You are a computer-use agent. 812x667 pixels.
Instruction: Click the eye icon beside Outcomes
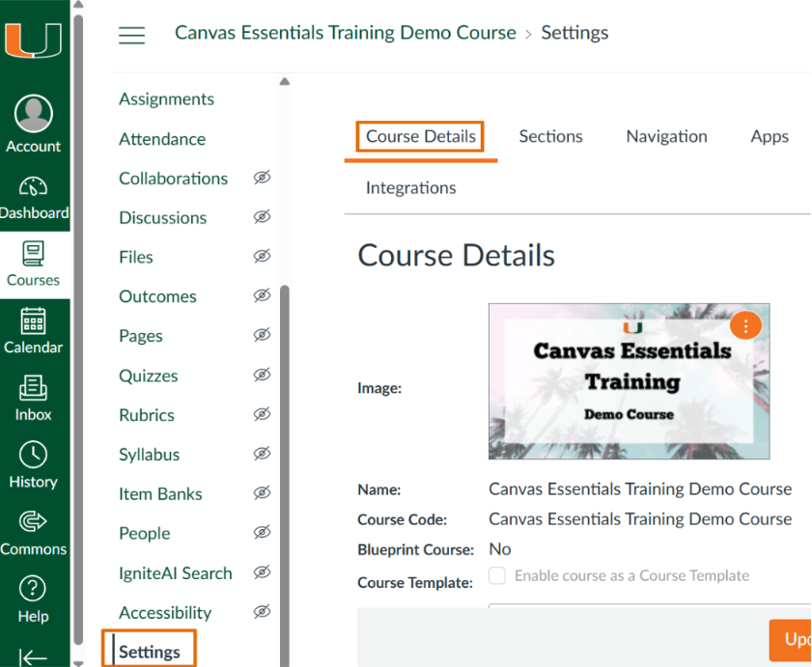click(x=262, y=295)
